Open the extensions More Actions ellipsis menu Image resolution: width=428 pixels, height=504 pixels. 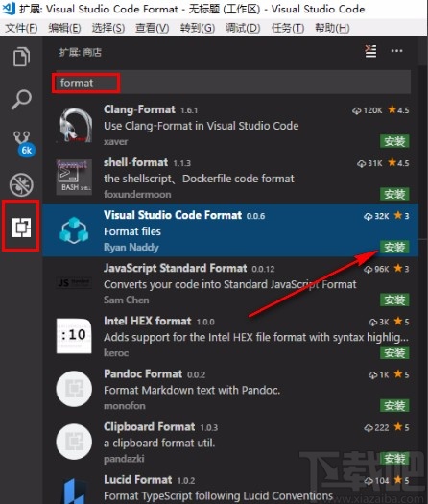[397, 51]
